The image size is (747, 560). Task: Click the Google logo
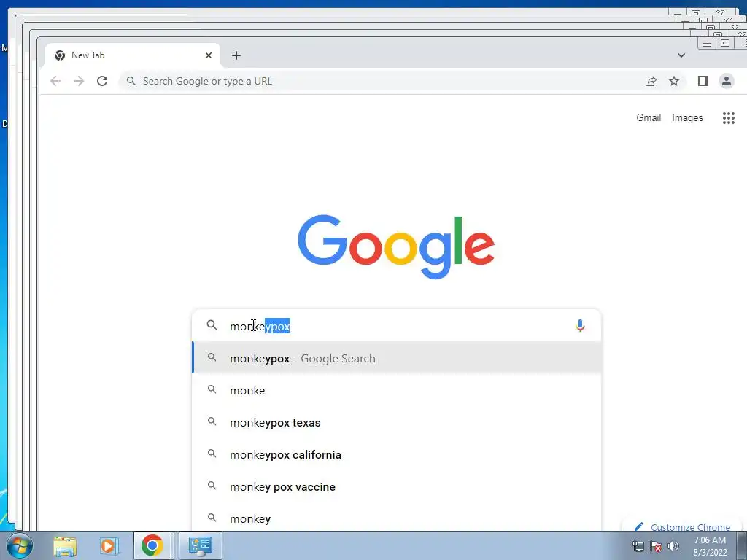coord(396,246)
